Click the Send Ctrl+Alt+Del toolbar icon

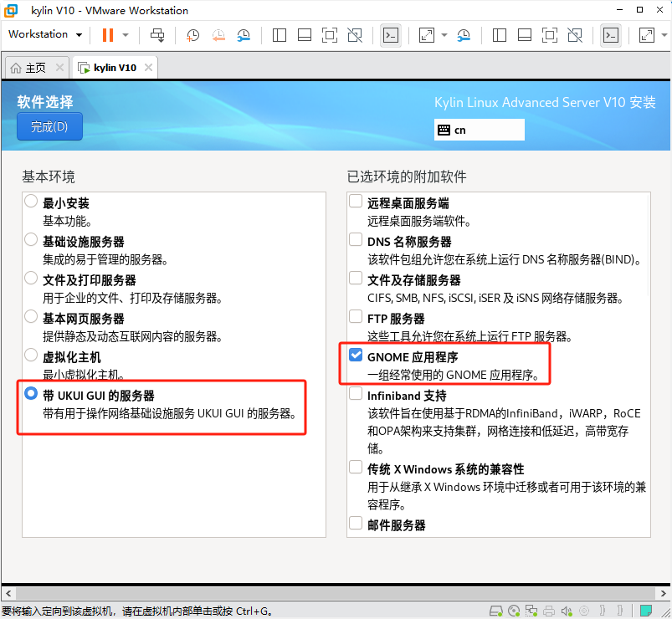point(157,34)
